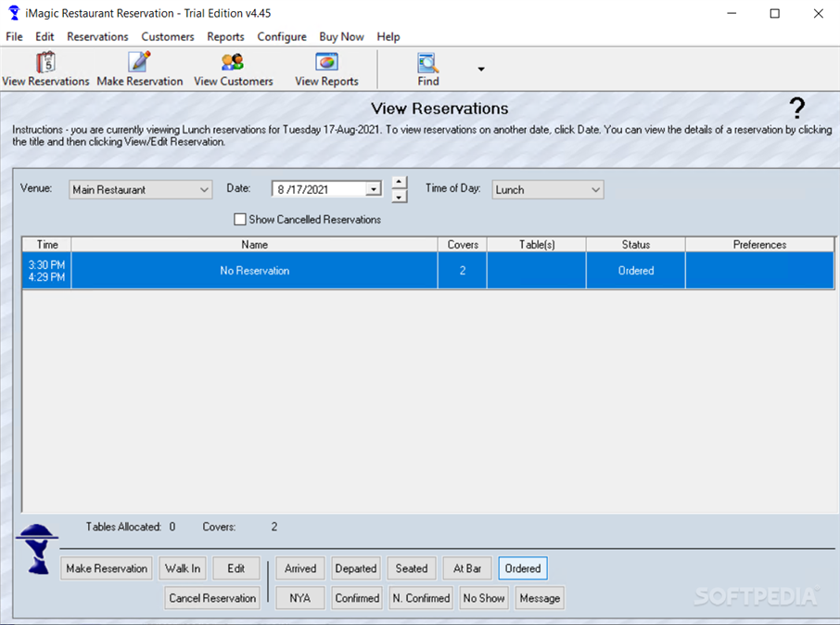This screenshot has width=840, height=625.
Task: Click the Find magnifier icon
Action: point(428,63)
